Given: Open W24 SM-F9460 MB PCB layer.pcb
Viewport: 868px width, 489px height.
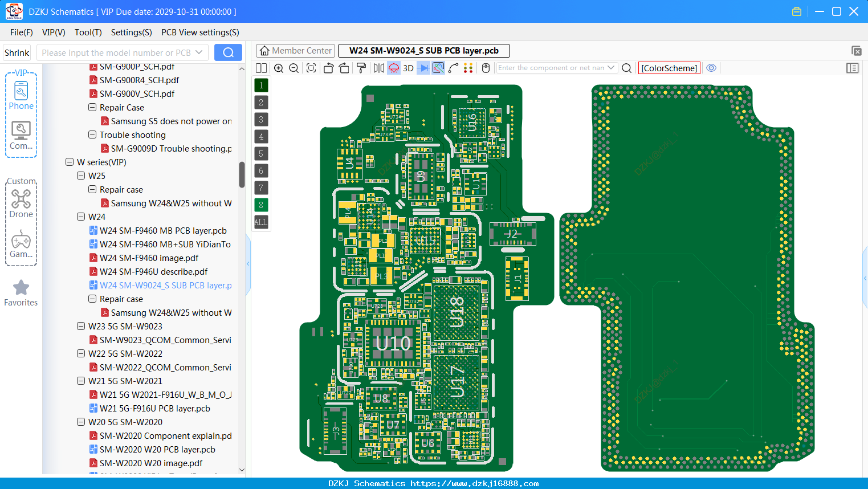Looking at the screenshot, I should (x=163, y=230).
